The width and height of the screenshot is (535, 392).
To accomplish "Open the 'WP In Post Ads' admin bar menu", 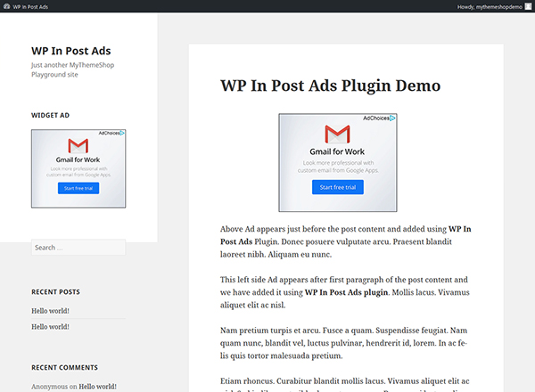I will [30, 7].
